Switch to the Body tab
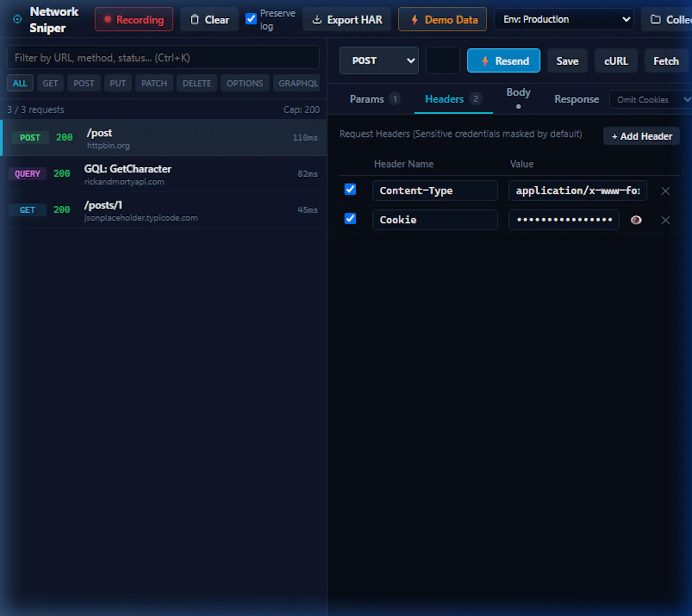 [x=519, y=98]
